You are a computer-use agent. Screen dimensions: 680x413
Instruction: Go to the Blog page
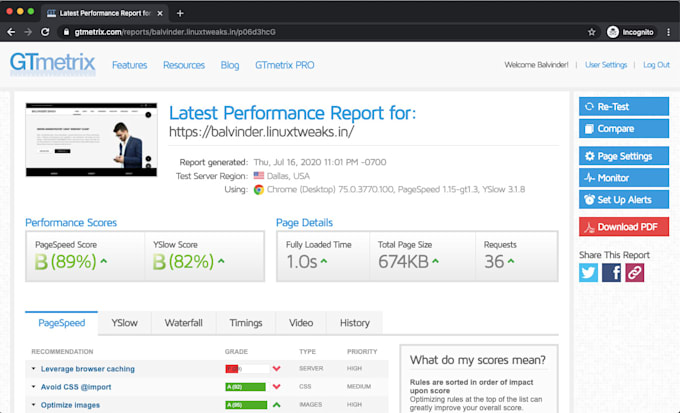[x=230, y=65]
